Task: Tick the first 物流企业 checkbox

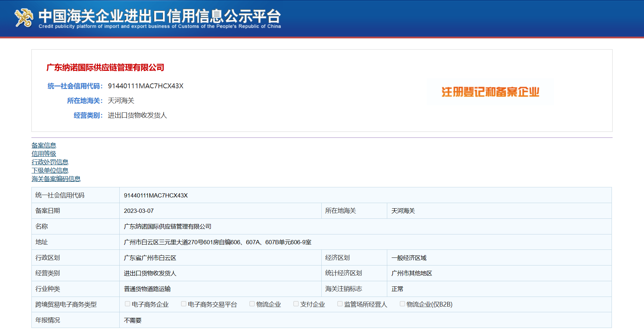Action: coord(252,304)
